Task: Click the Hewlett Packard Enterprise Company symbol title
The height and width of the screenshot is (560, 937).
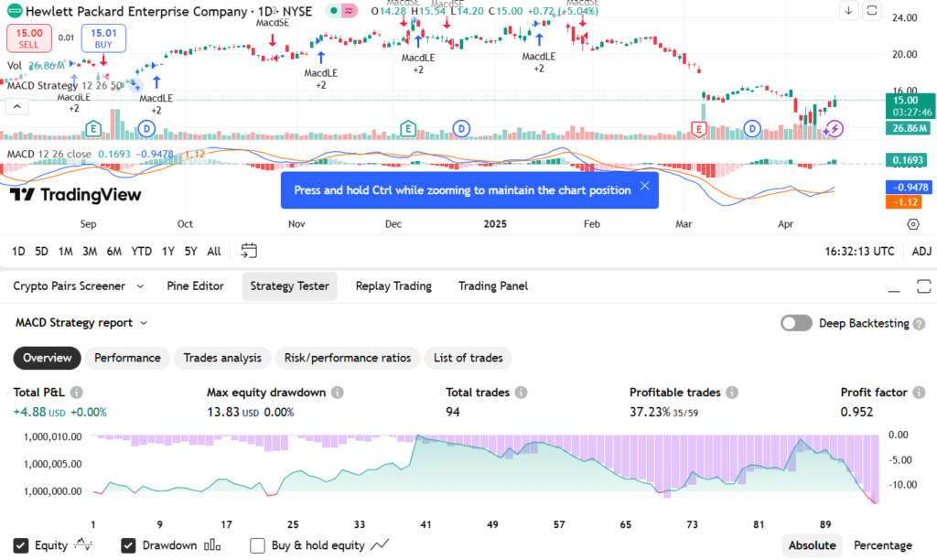Action: (x=136, y=11)
